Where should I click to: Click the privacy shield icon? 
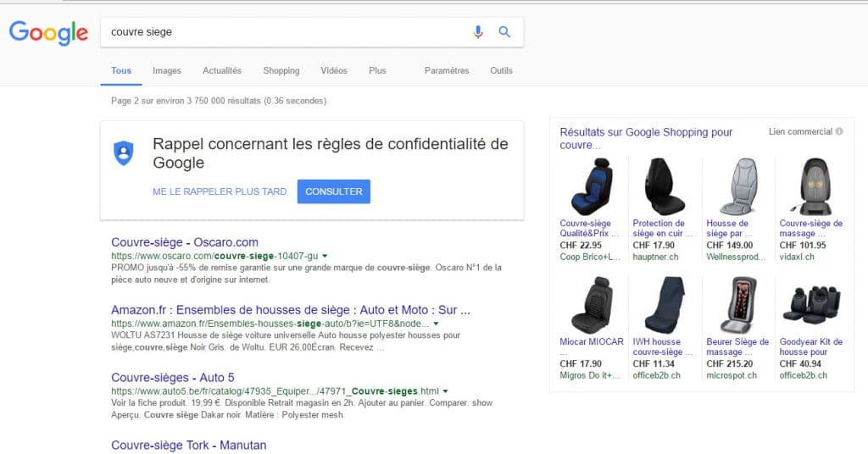124,152
